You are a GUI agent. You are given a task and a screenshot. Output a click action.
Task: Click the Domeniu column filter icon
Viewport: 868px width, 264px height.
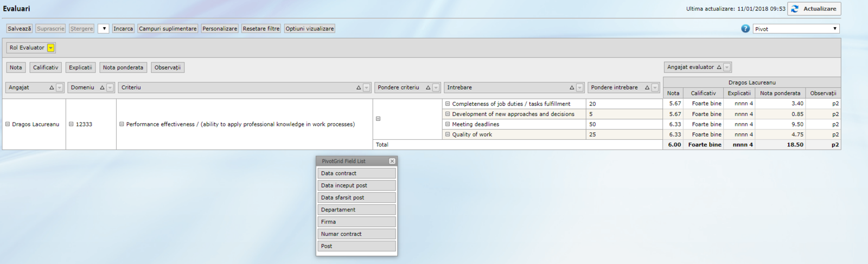point(110,88)
